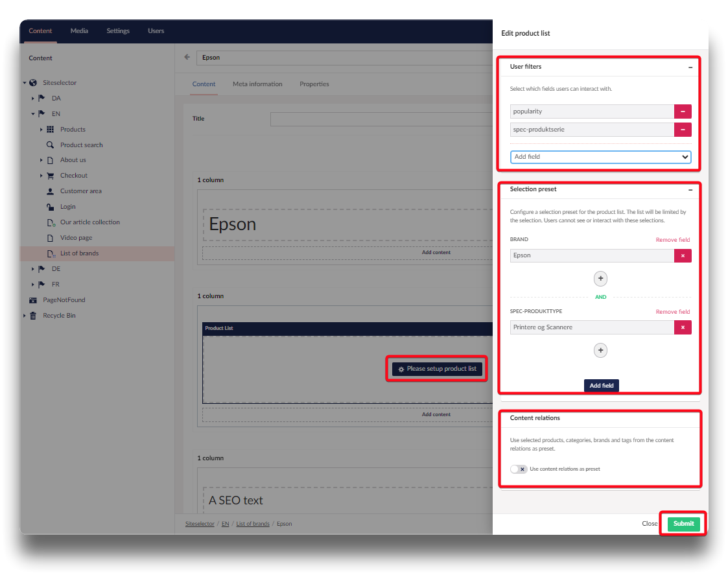
Task: Click the Title input field
Action: pos(381,119)
